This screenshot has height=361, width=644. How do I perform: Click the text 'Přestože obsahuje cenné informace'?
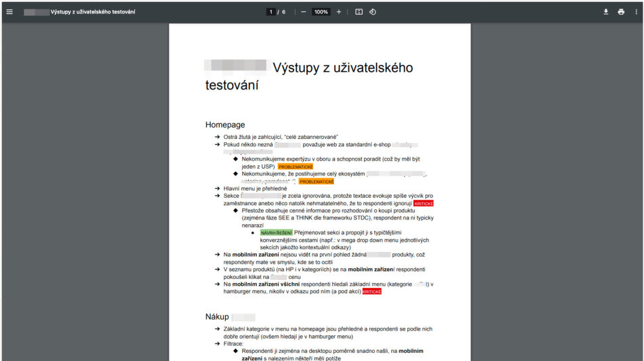[285, 211]
